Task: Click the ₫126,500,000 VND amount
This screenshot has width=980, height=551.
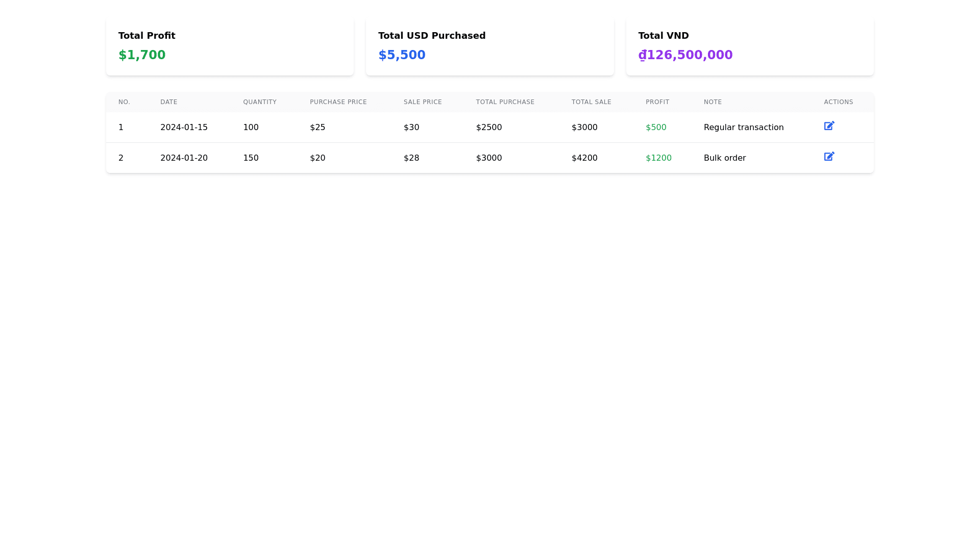Action: 685,55
